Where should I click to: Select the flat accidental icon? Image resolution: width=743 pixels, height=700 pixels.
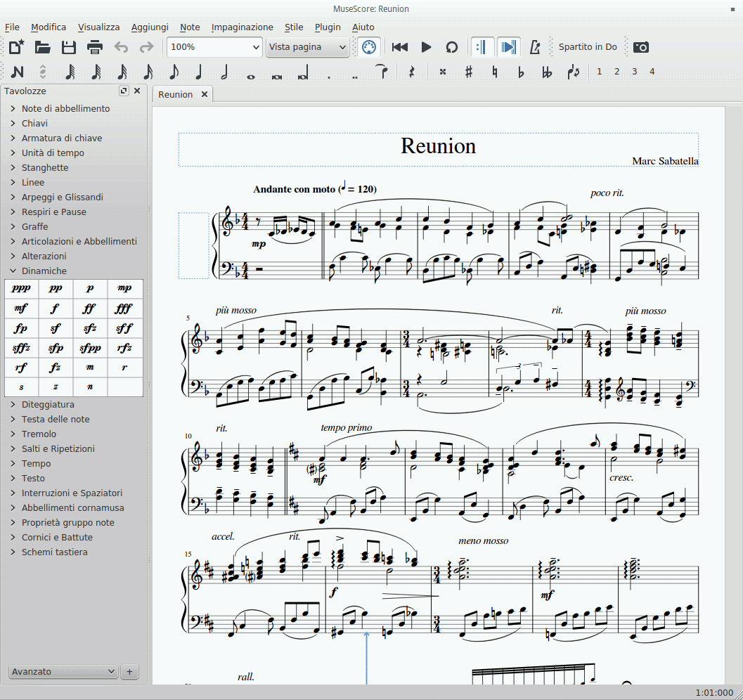[x=521, y=72]
